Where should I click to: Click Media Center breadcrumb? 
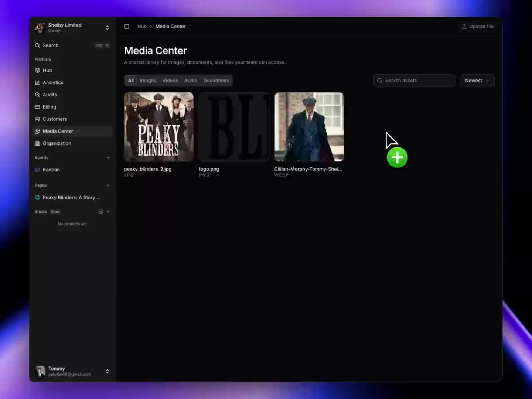170,27
